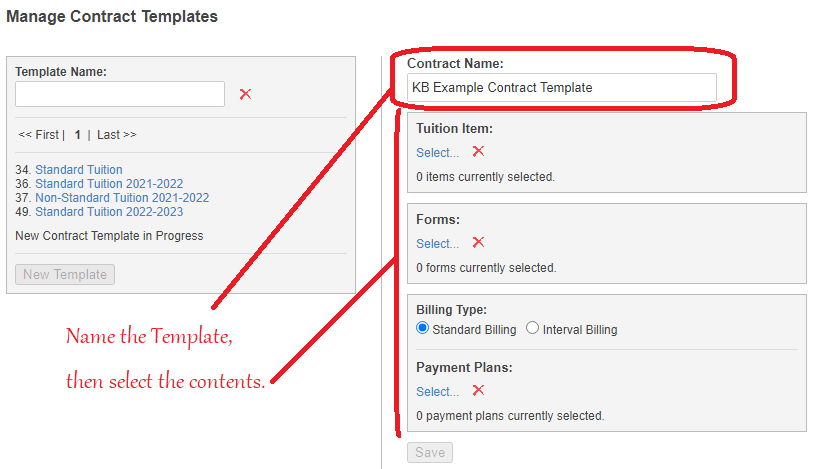Screen dimensions: 816x469
Task: Go to First page of templates
Action: (x=38, y=135)
